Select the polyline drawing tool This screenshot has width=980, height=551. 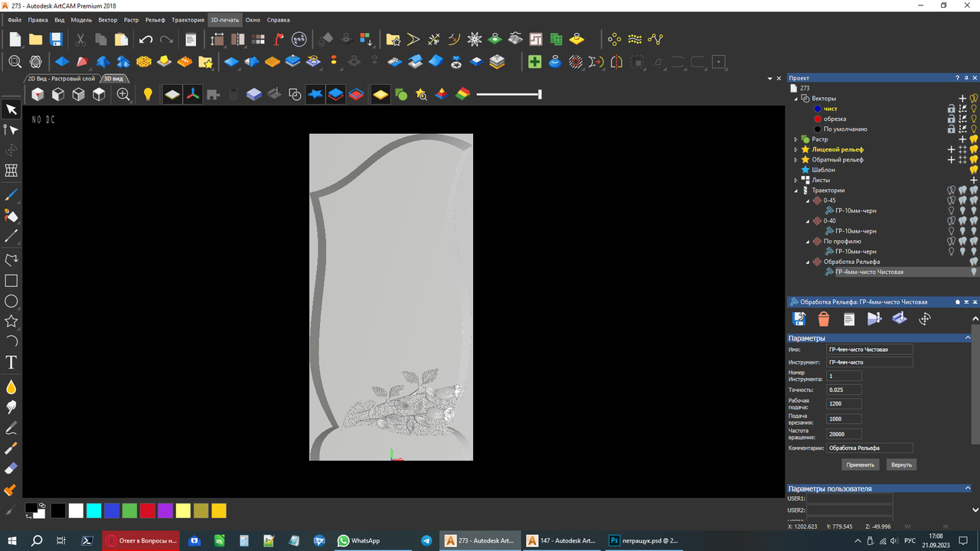pyautogui.click(x=11, y=261)
